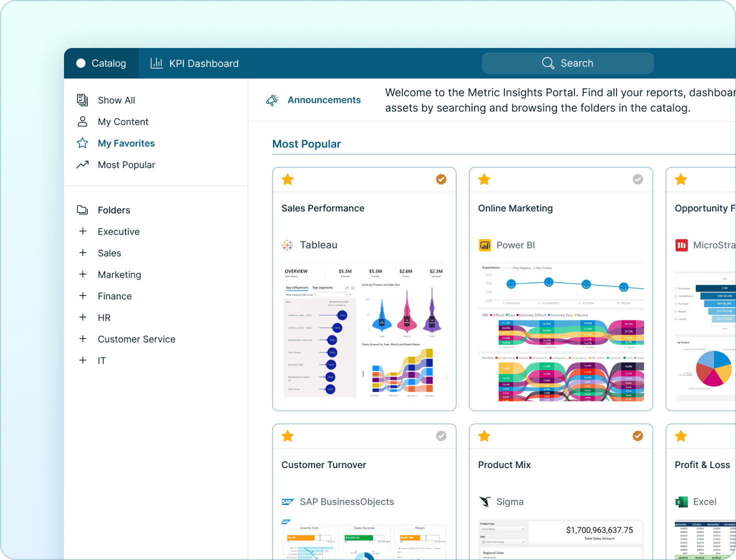This screenshot has height=560, width=736.
Task: Open the Sales Performance dashboard thumbnail
Action: click(364, 330)
